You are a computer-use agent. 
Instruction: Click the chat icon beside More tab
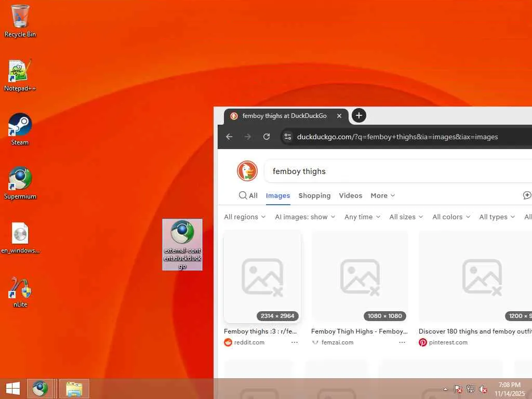(x=527, y=195)
